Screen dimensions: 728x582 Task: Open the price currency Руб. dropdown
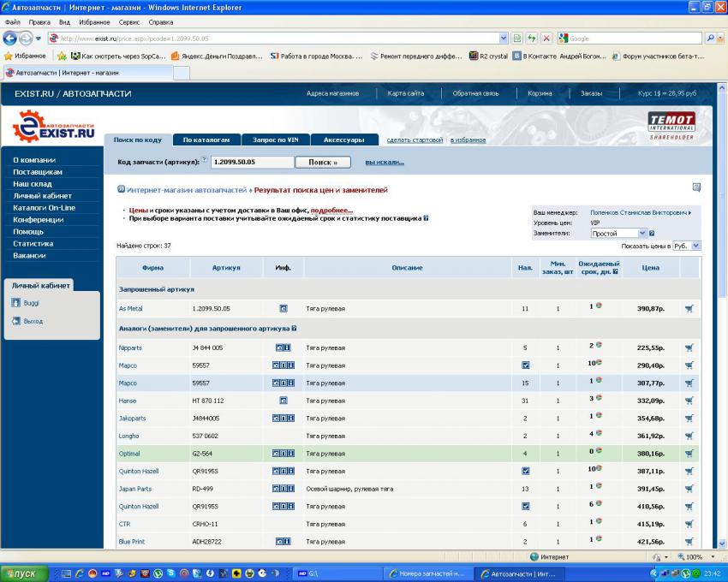[687, 246]
